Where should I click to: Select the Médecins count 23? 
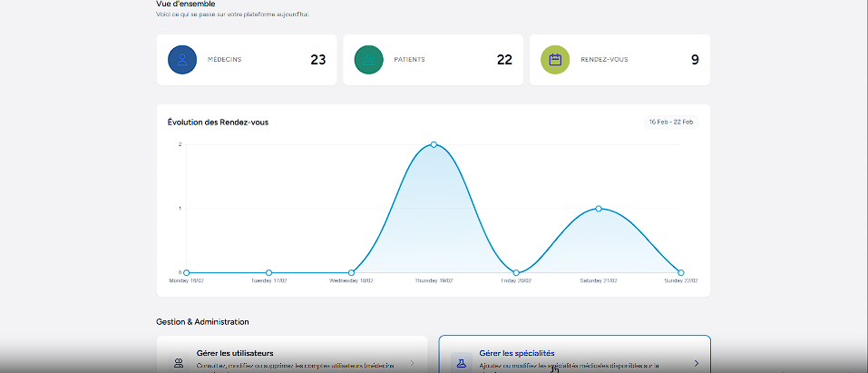point(317,60)
